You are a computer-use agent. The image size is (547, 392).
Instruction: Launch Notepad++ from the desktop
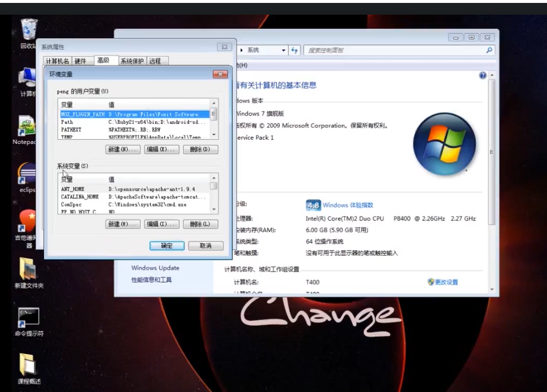click(x=26, y=129)
